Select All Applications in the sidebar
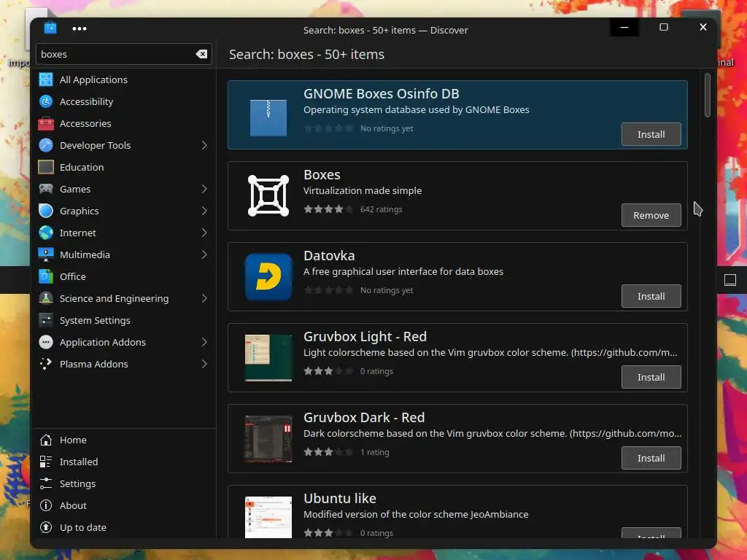Screen dimensions: 747x560 point(124,79)
